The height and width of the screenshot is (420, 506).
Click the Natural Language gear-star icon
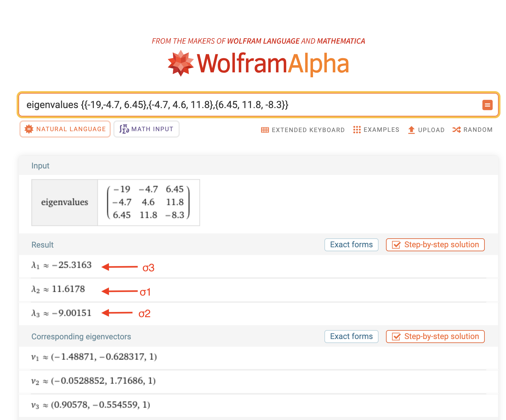point(29,129)
